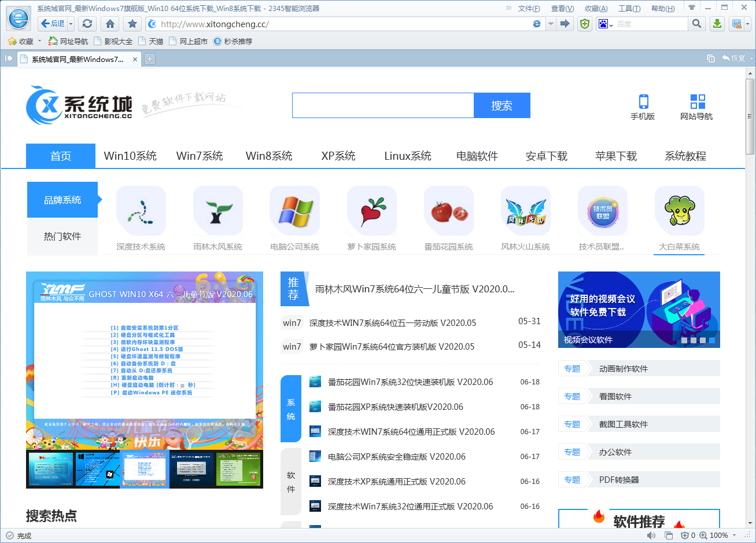Click the page vertical scrollbar thumb

tap(750, 115)
